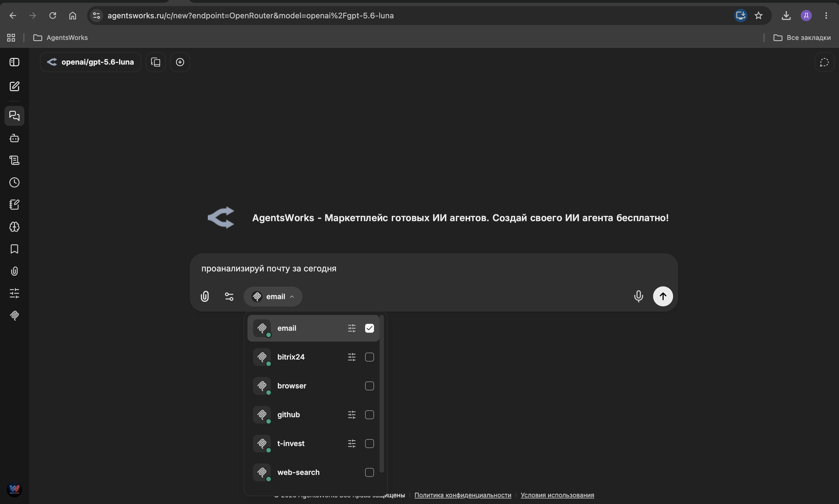Click the browser address bar URL
This screenshot has height=504, width=839.
[x=251, y=16]
